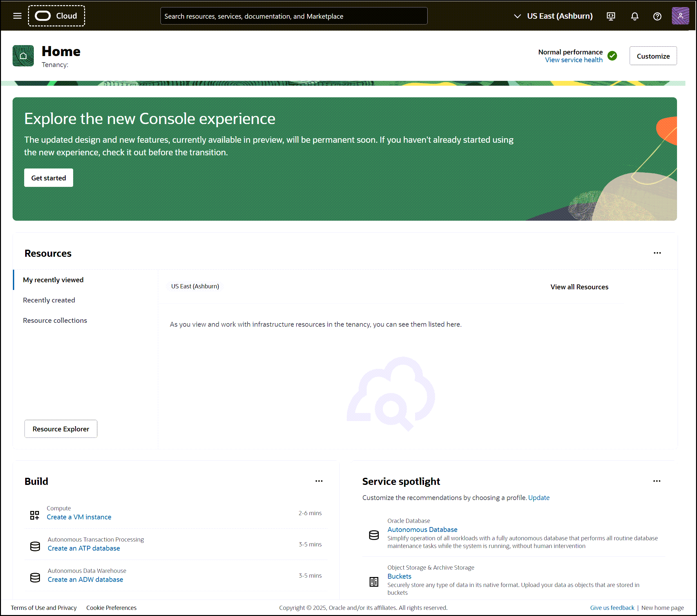This screenshot has height=616, width=697.
Task: Open Terms of Use and Privacy
Action: (x=44, y=608)
